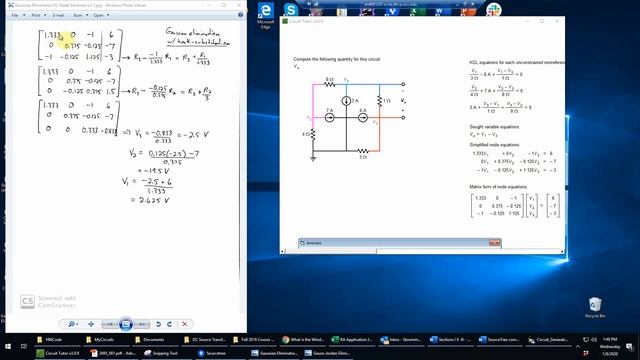Start slide show with center round button

click(126, 324)
